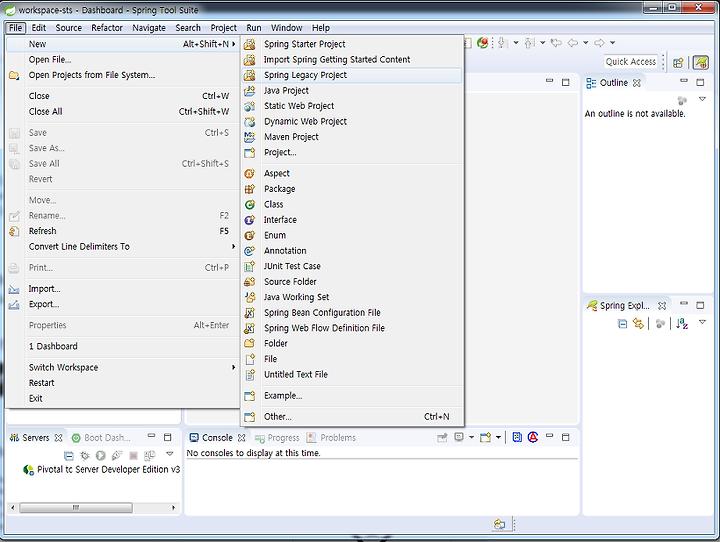Click the Servers view start server icon
Viewport: 720px width, 542px height.
click(x=101, y=456)
